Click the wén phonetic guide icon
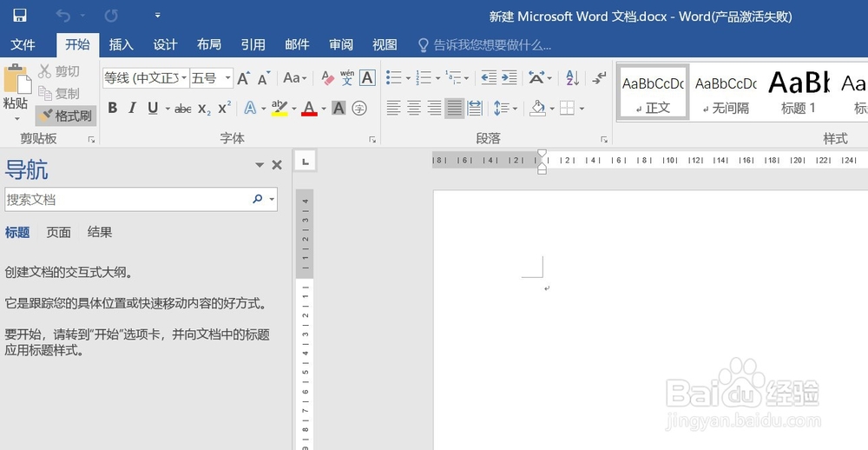Viewport: 868px width, 450px height. 347,78
